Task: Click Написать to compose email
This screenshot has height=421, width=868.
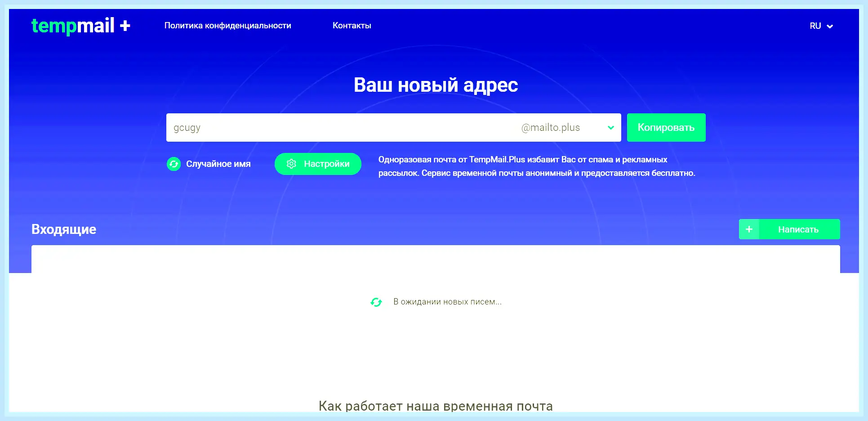Action: 789,229
